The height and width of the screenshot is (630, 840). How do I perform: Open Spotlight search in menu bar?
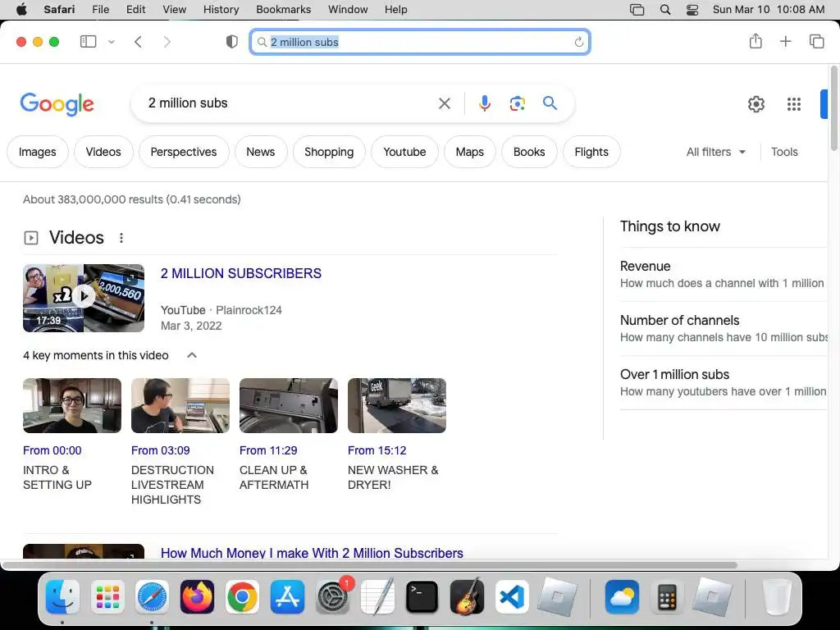pos(665,10)
